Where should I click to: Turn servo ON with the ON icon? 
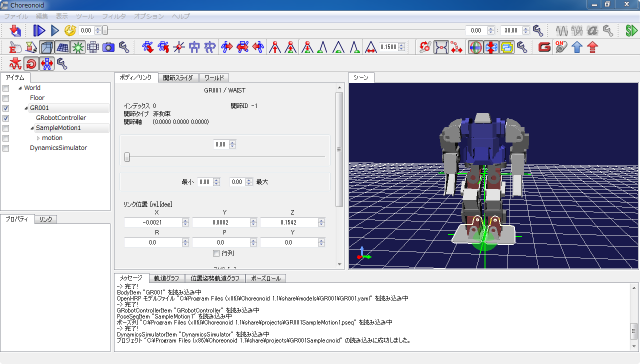(561, 47)
